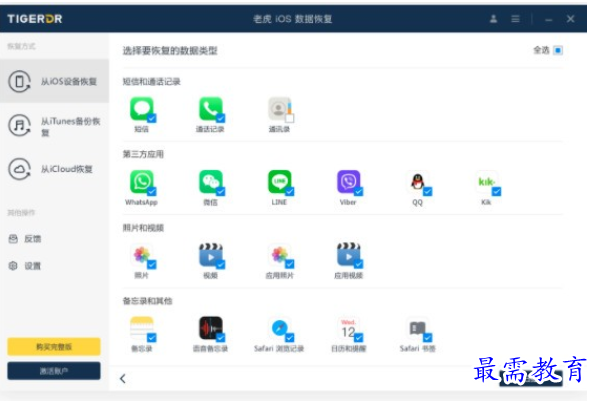595x401 pixels.
Task: Click the yellow 购买完整版 purchase button
Action: (54, 347)
